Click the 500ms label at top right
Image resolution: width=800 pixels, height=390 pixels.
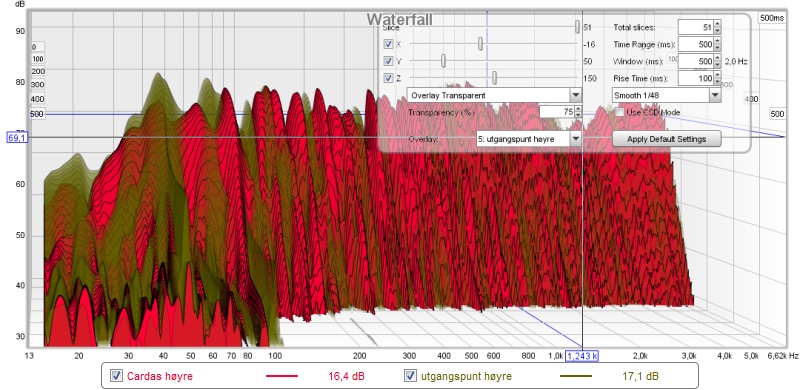(x=771, y=18)
